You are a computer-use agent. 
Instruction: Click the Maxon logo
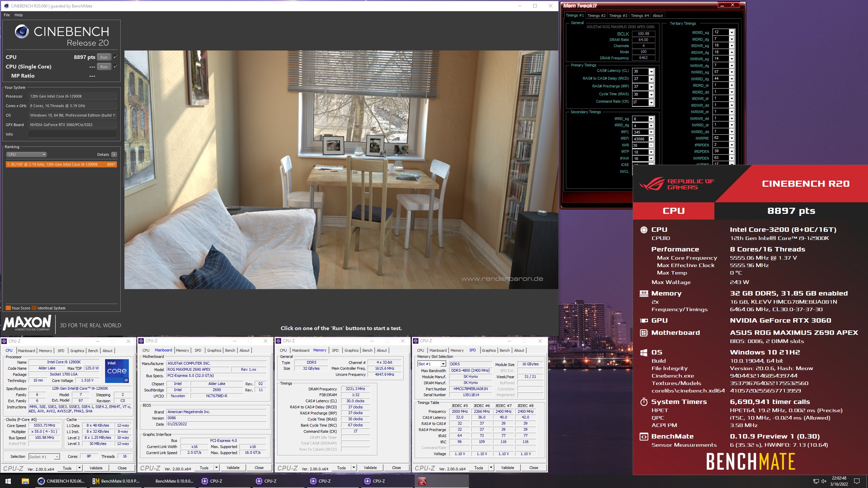[27, 323]
